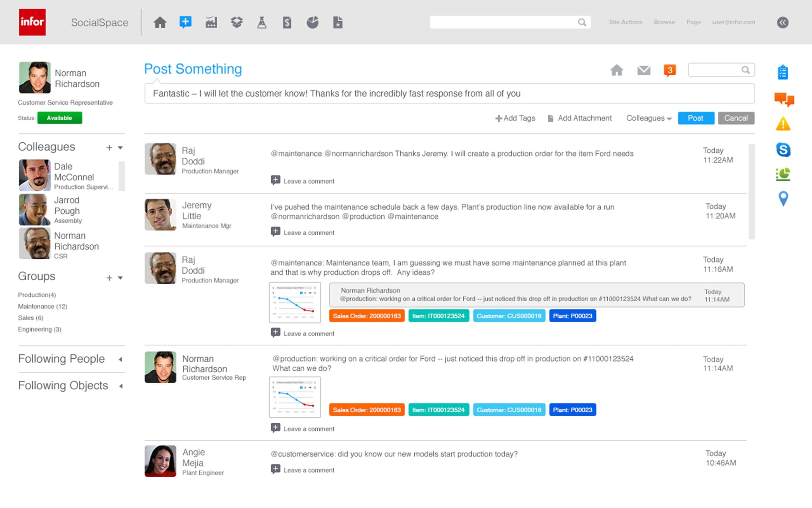Click the blue Post button
Viewport: 812px width, 508px height.
[x=696, y=118]
